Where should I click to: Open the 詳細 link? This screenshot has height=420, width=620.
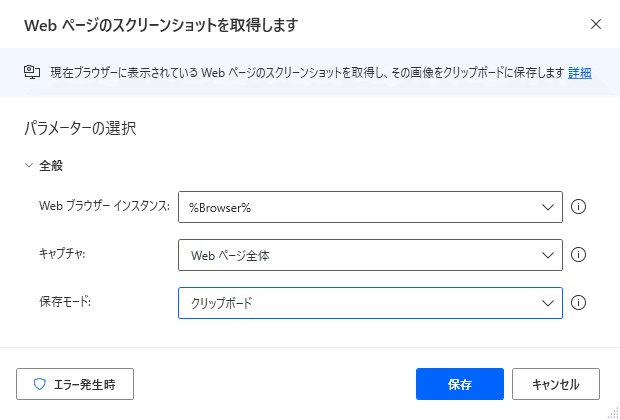[580, 73]
